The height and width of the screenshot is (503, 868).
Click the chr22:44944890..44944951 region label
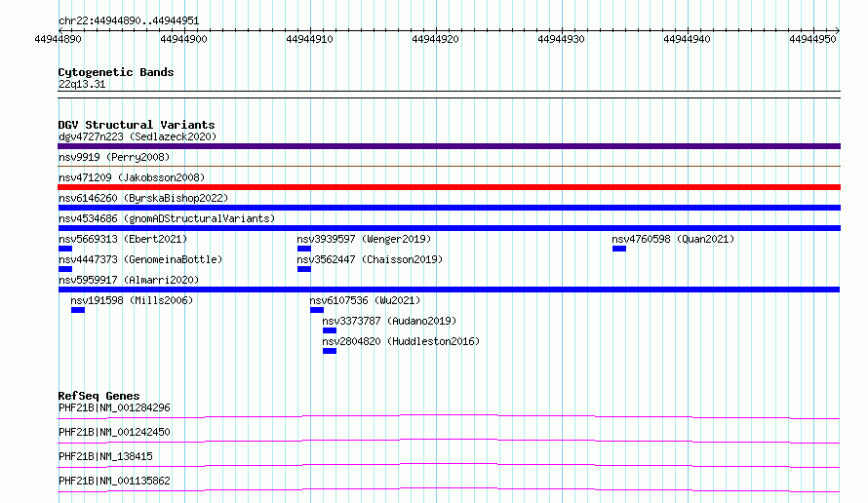[129, 20]
